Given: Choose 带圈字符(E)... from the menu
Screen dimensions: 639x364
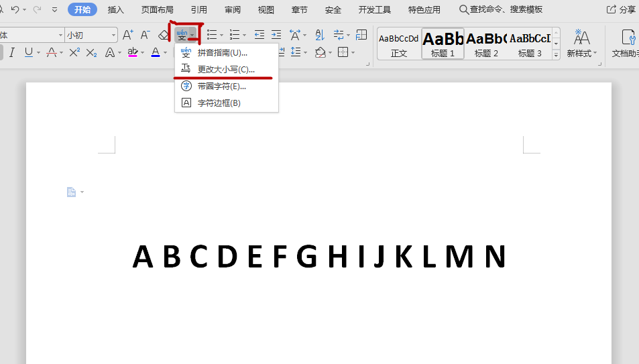Looking at the screenshot, I should 226,86.
